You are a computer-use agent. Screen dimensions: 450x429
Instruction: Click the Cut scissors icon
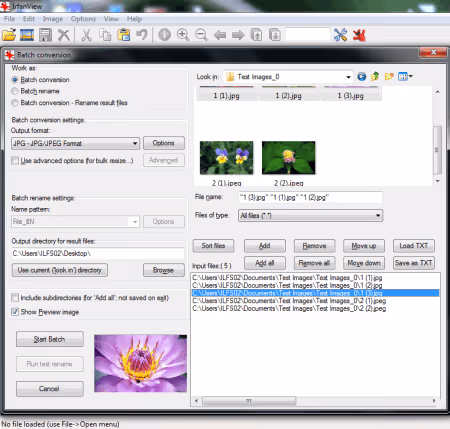pyautogui.click(x=87, y=35)
